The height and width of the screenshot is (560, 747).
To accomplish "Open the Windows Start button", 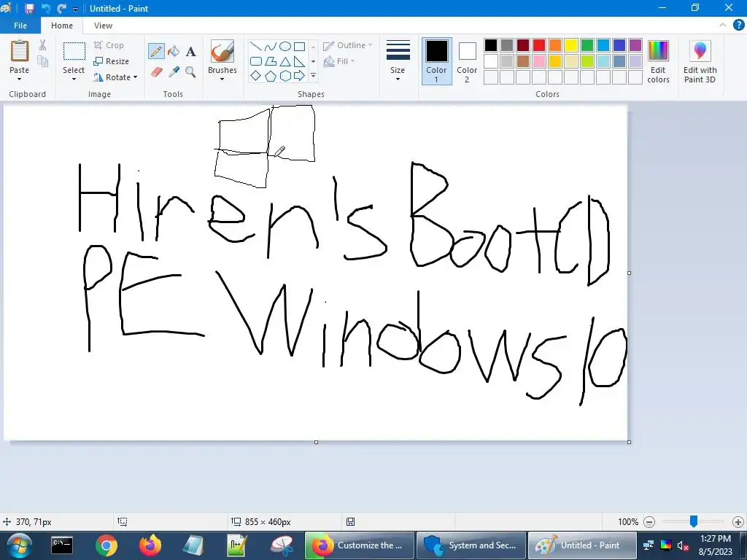I will (x=18, y=545).
